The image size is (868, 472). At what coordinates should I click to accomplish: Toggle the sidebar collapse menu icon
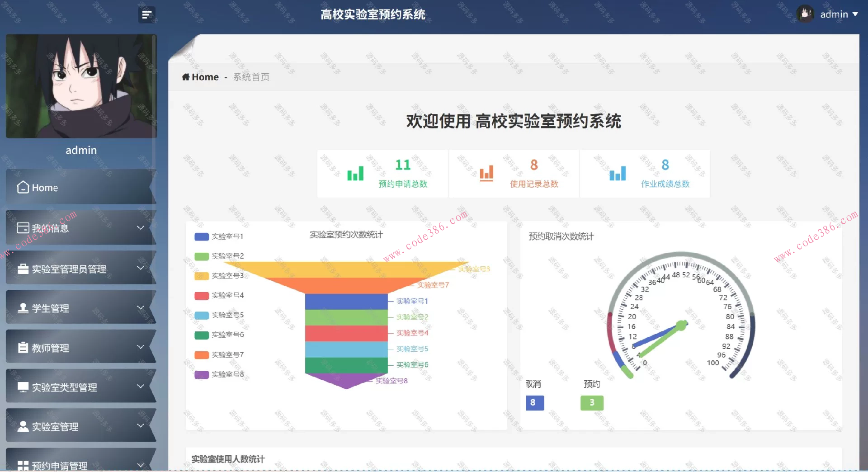tap(146, 15)
